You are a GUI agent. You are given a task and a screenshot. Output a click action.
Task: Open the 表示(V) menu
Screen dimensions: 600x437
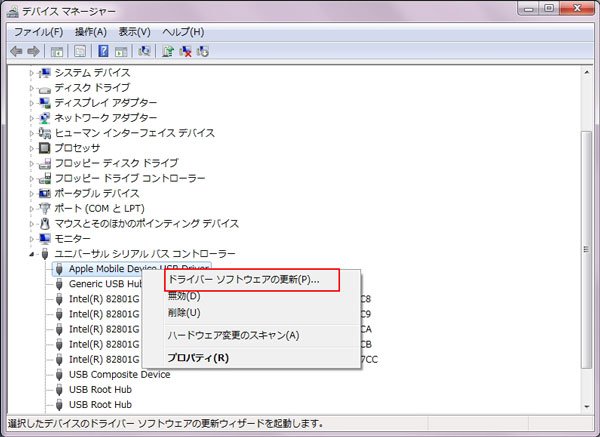134,32
